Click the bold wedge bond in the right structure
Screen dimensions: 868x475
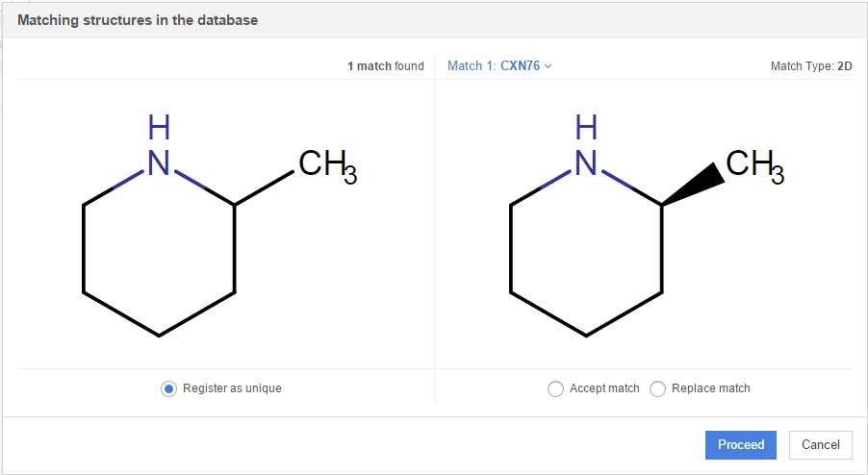[x=693, y=187]
